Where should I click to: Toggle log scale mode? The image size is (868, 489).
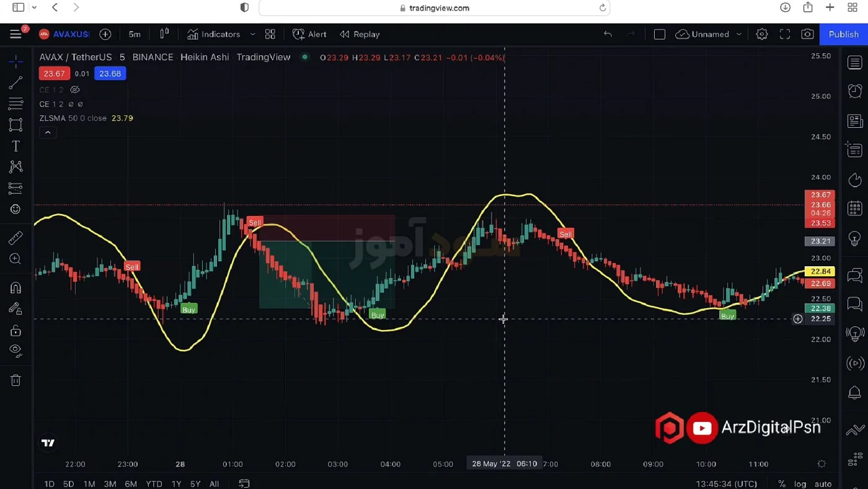pyautogui.click(x=800, y=483)
